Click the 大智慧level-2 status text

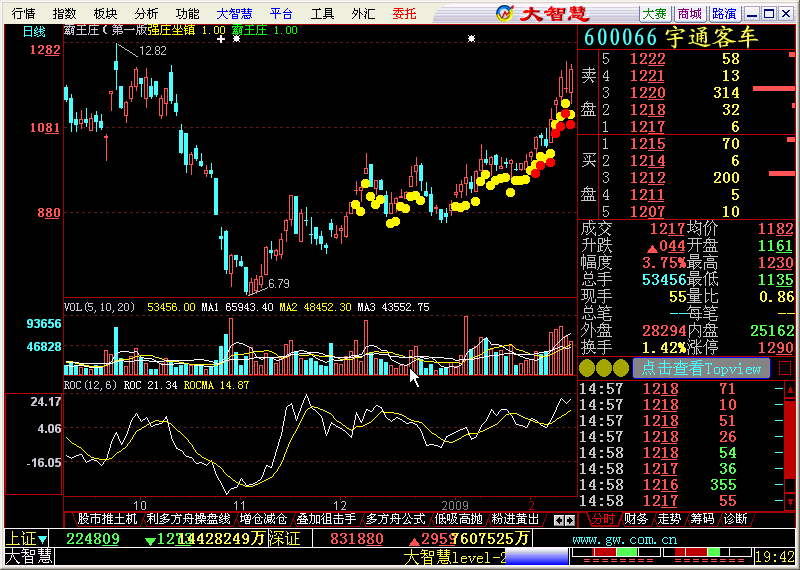coord(455,557)
